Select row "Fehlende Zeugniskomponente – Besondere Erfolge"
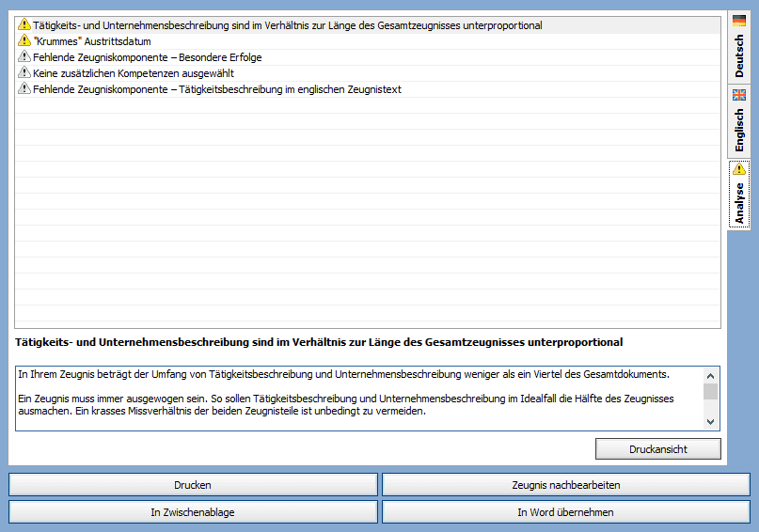 368,57
